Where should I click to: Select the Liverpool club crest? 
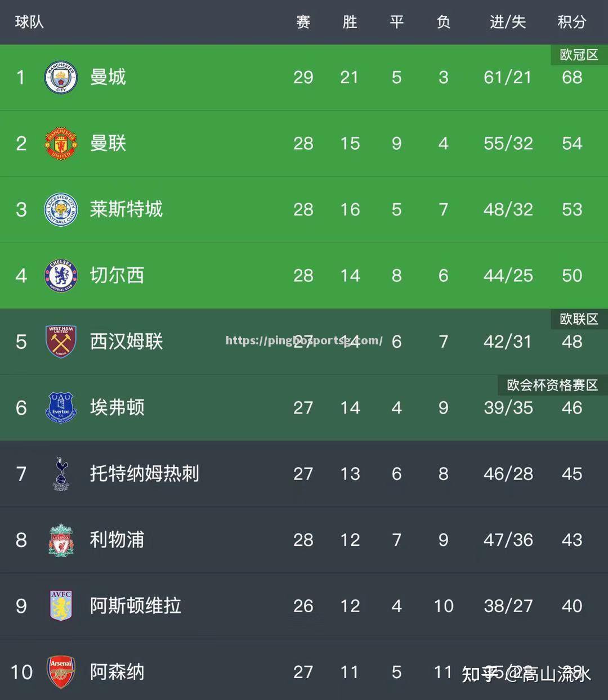point(61,540)
